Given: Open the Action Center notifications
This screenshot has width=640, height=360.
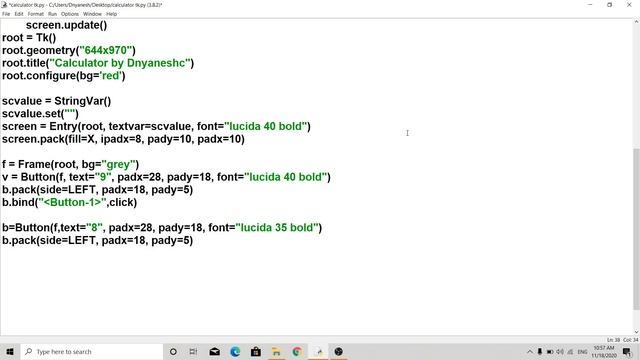Looking at the screenshot, I should click(627, 351).
